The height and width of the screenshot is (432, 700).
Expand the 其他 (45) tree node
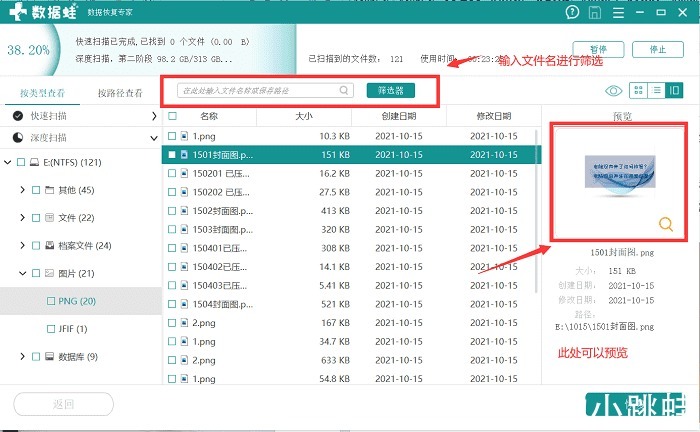22,190
